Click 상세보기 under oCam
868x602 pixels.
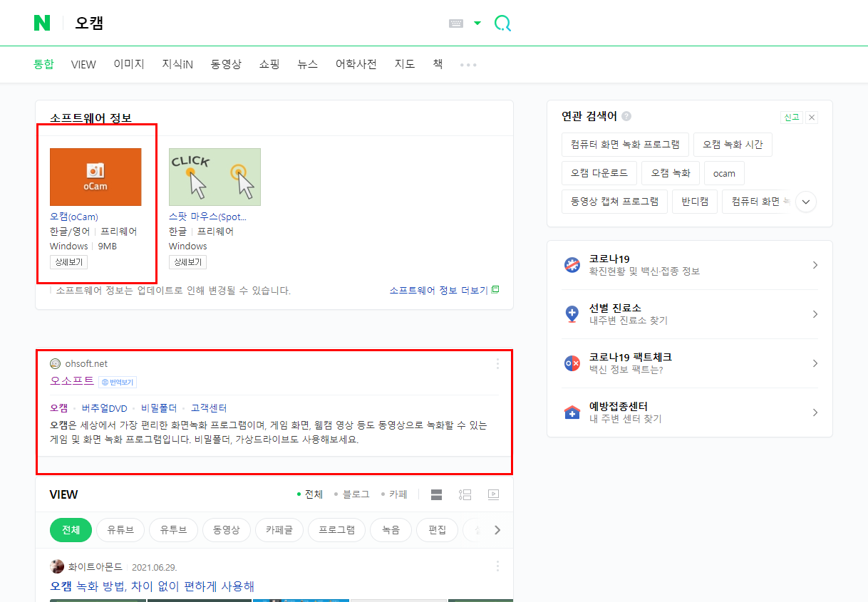(x=68, y=262)
